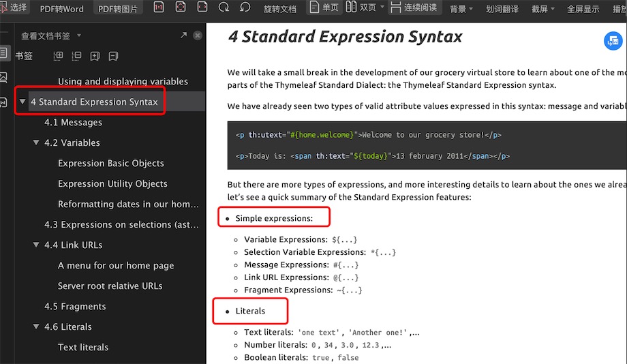Click the fit width icon in toolbar
Image resolution: width=627 pixels, height=364 pixels.
202,7
